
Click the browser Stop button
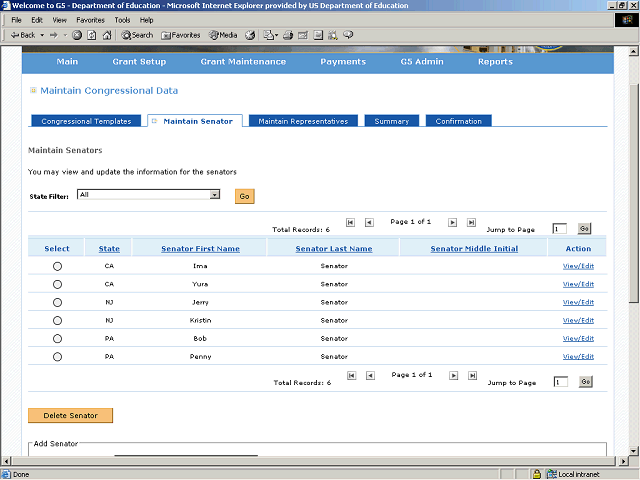click(x=78, y=34)
